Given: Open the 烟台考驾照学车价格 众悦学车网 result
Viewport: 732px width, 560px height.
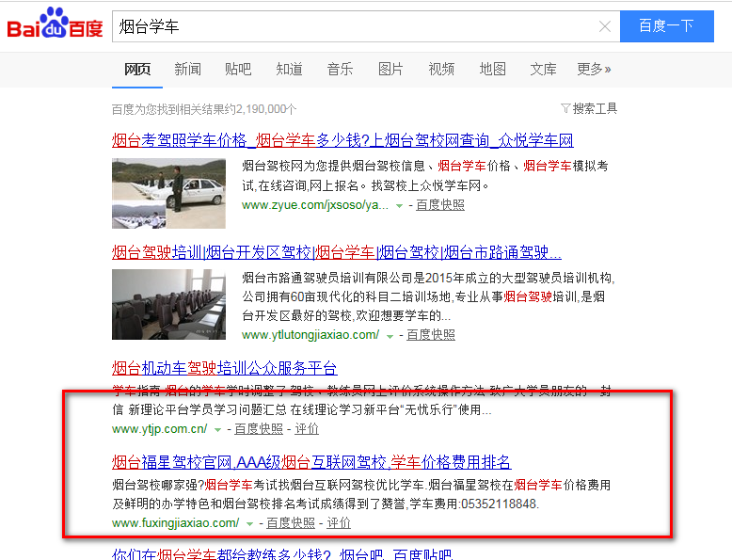Looking at the screenshot, I should pyautogui.click(x=342, y=140).
